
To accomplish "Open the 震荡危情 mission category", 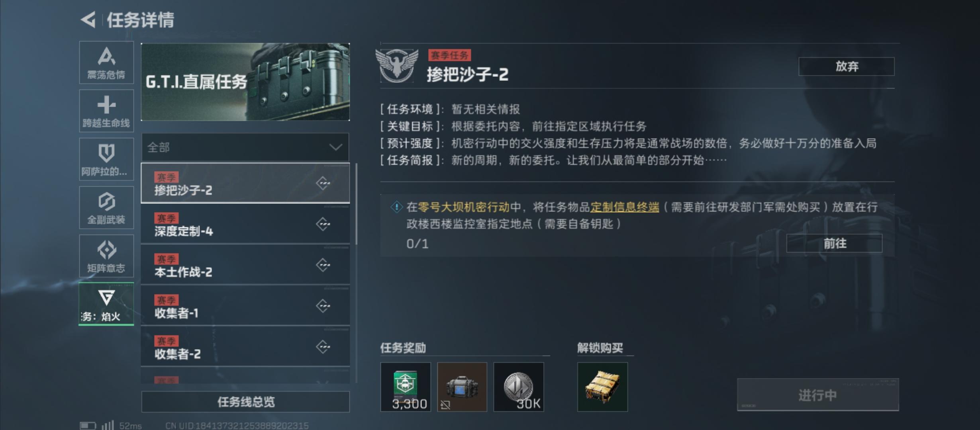I will tap(106, 63).
